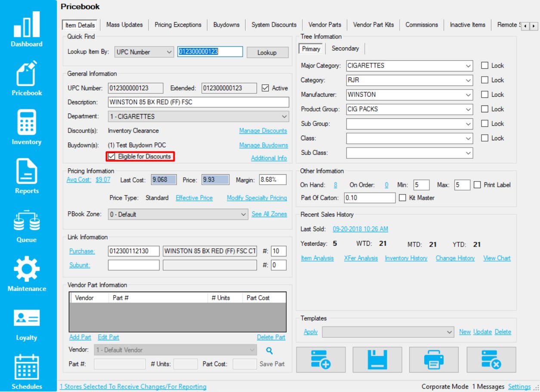This screenshot has width=540, height=392.
Task: Click the Add Part link
Action: click(x=80, y=337)
